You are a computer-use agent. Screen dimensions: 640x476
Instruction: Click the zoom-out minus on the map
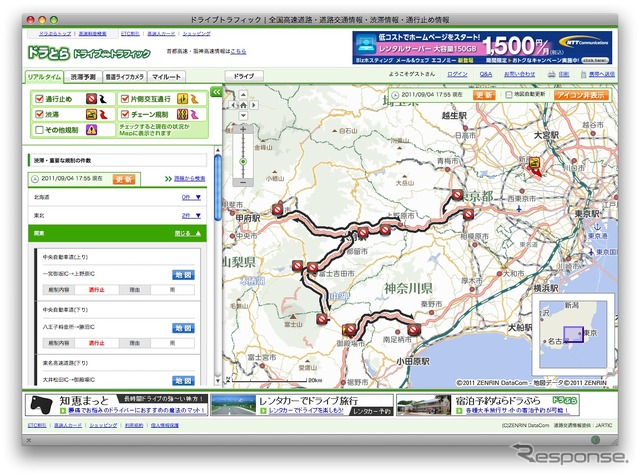tap(243, 182)
